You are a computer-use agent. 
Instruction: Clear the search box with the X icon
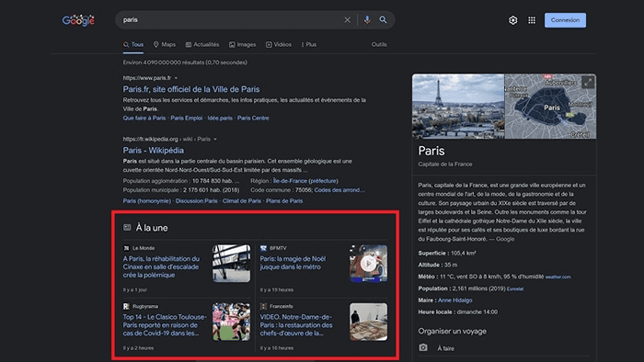point(348,19)
